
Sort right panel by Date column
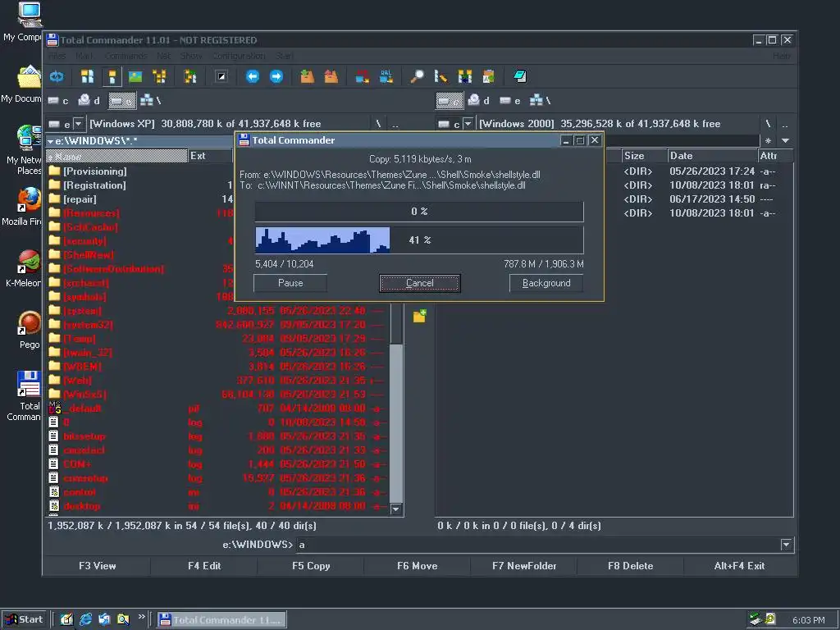click(711, 156)
